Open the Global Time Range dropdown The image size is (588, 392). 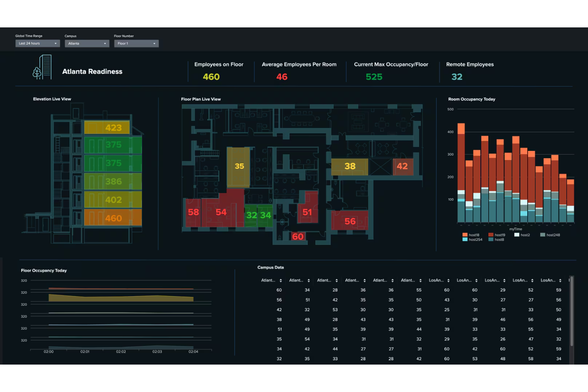pos(37,43)
